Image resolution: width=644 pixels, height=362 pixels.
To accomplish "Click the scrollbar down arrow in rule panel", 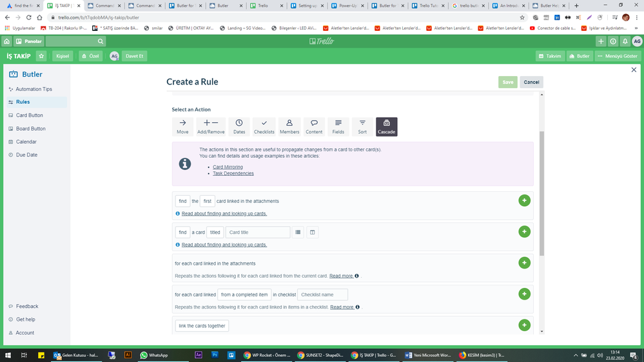I will coord(542,331).
